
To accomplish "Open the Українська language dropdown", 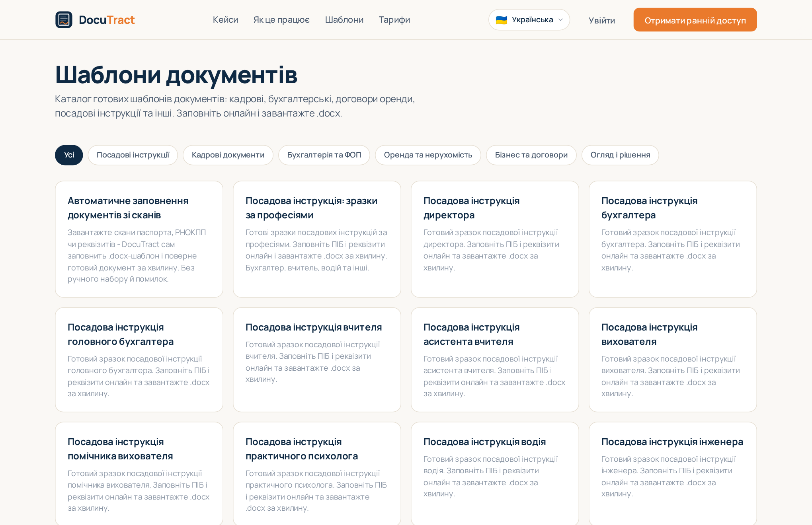I will pos(529,20).
